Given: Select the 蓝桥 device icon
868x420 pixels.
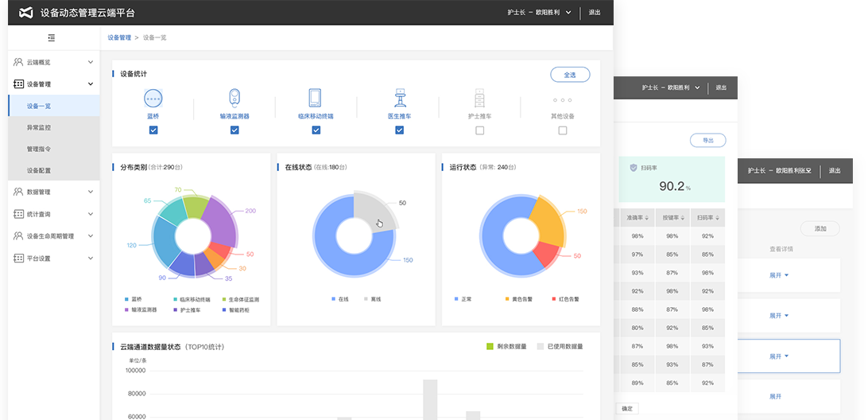Looking at the screenshot, I should 153,98.
